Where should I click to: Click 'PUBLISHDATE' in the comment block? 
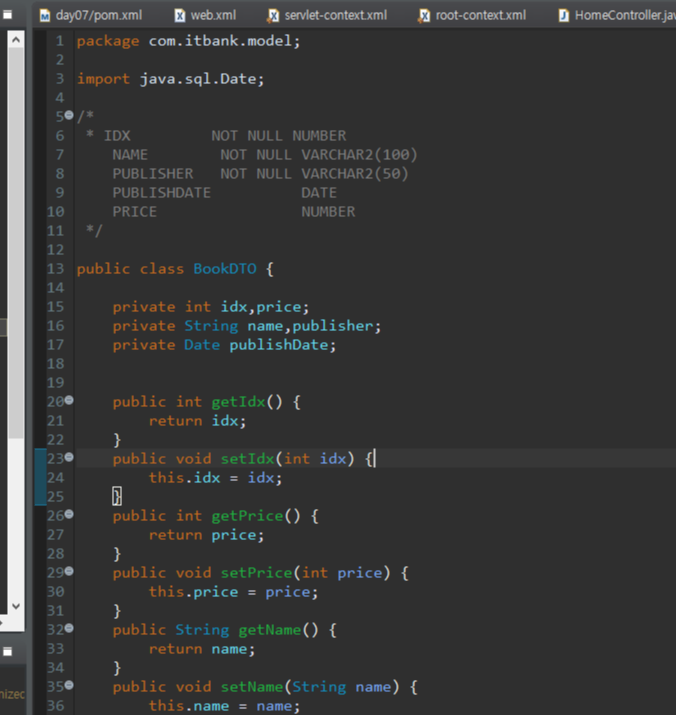coord(161,193)
